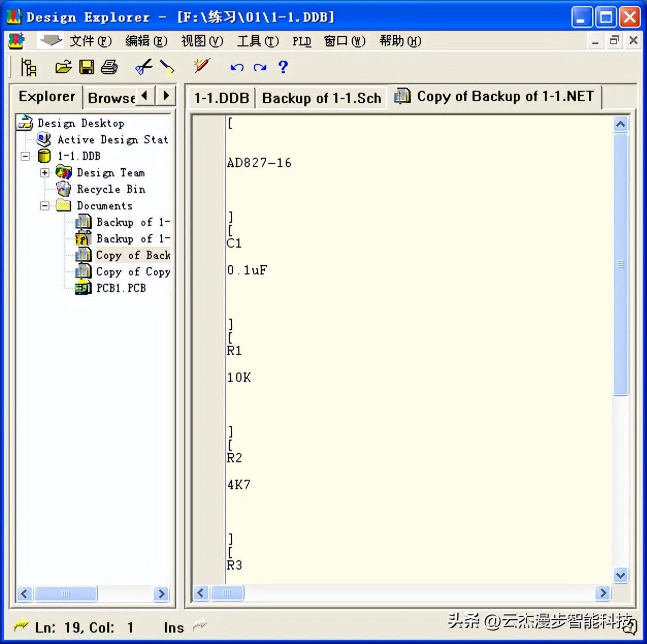
Task: Click the Copy pen icon in the toolbar
Action: (x=166, y=67)
